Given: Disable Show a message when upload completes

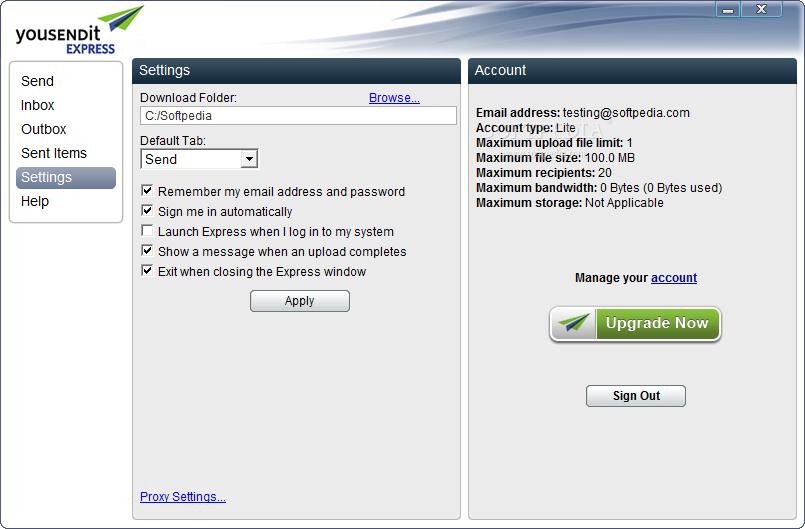Looking at the screenshot, I should pos(147,251).
